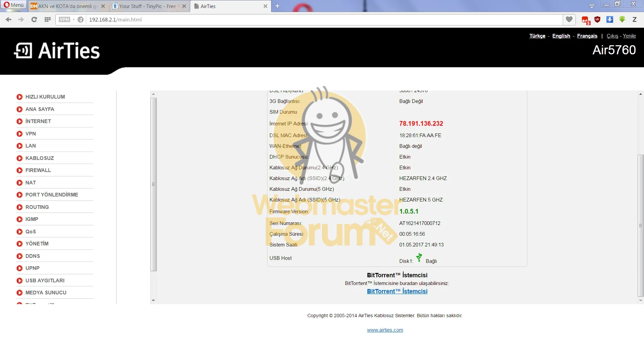Switch language to Türkçe

click(x=537, y=36)
